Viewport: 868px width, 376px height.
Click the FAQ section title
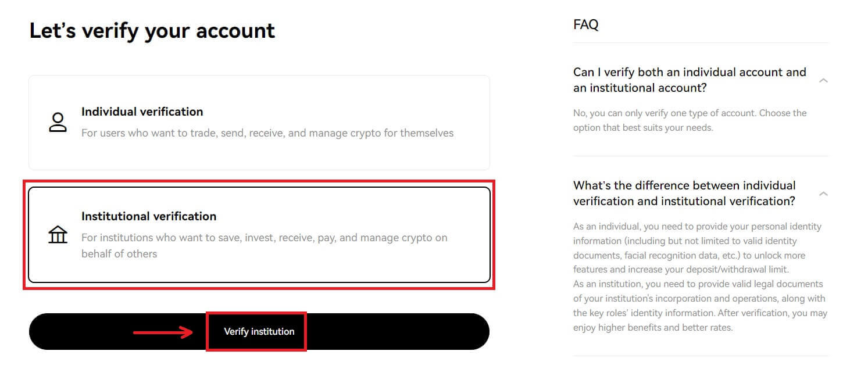click(x=585, y=24)
